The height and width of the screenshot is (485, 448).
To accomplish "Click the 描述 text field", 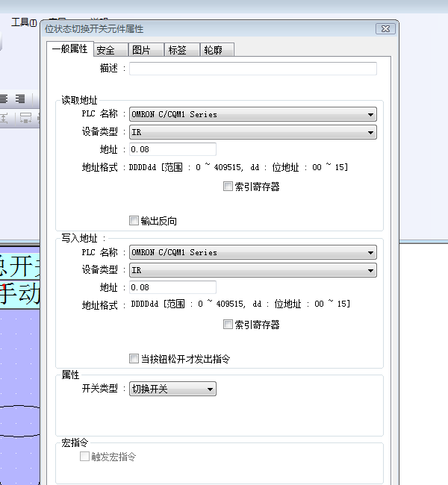I will (252, 69).
